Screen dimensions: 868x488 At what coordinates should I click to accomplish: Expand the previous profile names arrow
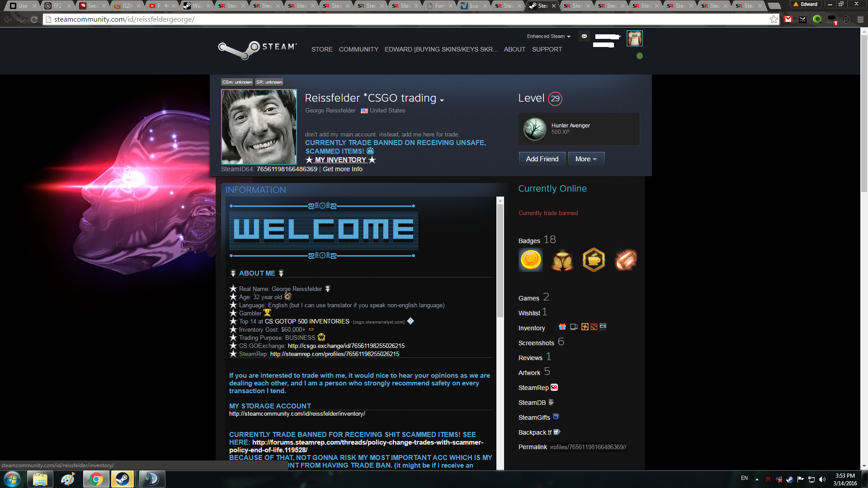point(442,100)
